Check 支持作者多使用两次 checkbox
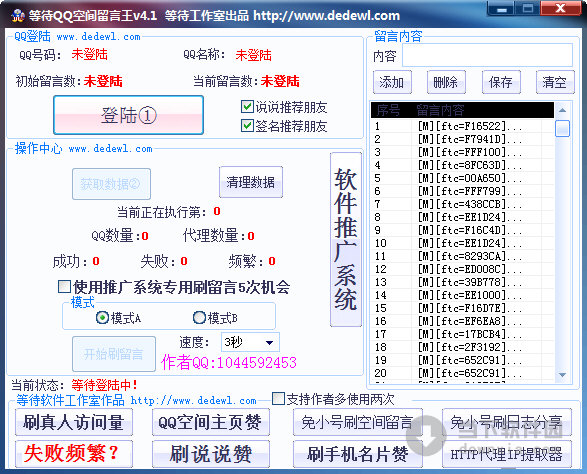Viewport: 587px width, 474px height. 278,399
